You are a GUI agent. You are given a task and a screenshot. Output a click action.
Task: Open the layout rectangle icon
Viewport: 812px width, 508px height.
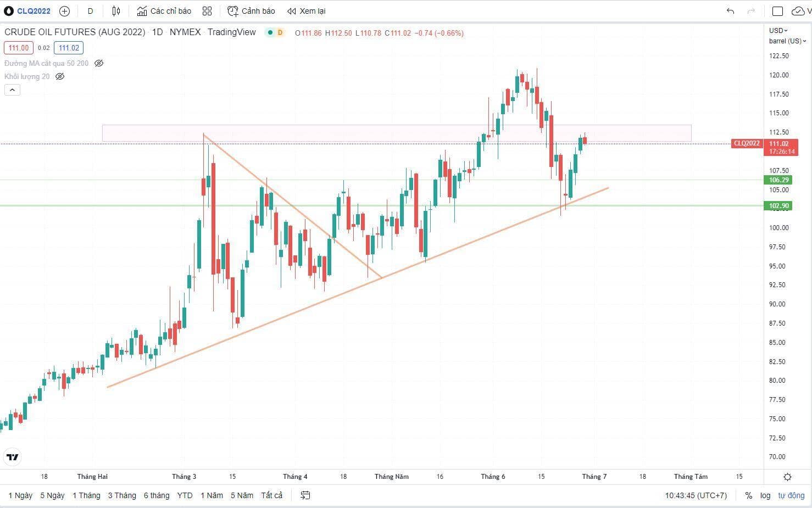tap(777, 11)
